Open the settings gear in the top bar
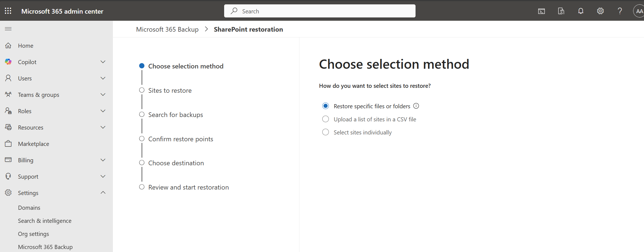The width and height of the screenshot is (644, 252). [x=600, y=11]
